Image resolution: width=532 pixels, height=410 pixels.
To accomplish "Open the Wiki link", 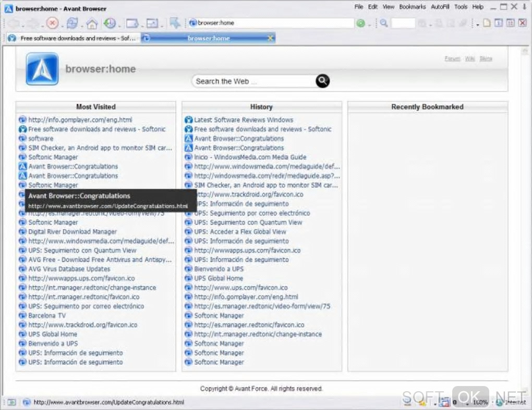I will point(470,59).
